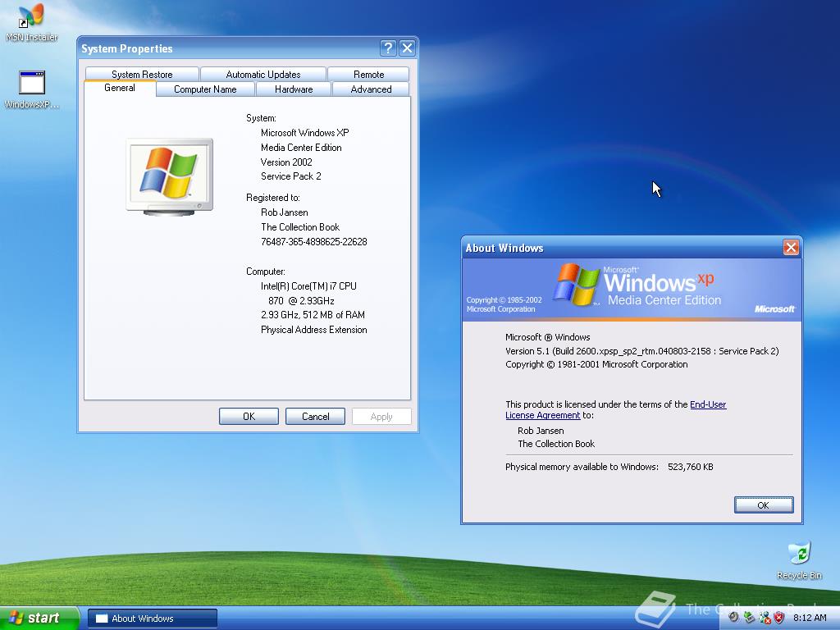The height and width of the screenshot is (630, 840).
Task: Select the General tab
Action: pos(120,89)
